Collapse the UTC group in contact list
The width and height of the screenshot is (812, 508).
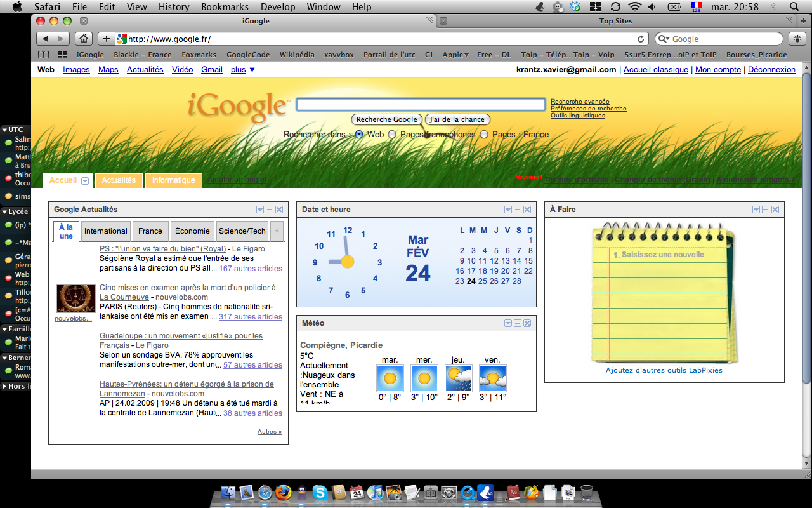click(4, 130)
